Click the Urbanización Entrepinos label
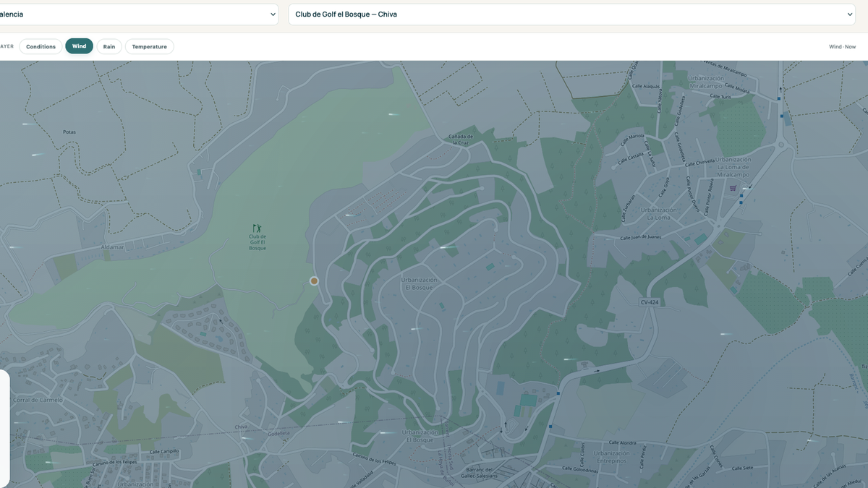This screenshot has width=868, height=488. click(612, 457)
